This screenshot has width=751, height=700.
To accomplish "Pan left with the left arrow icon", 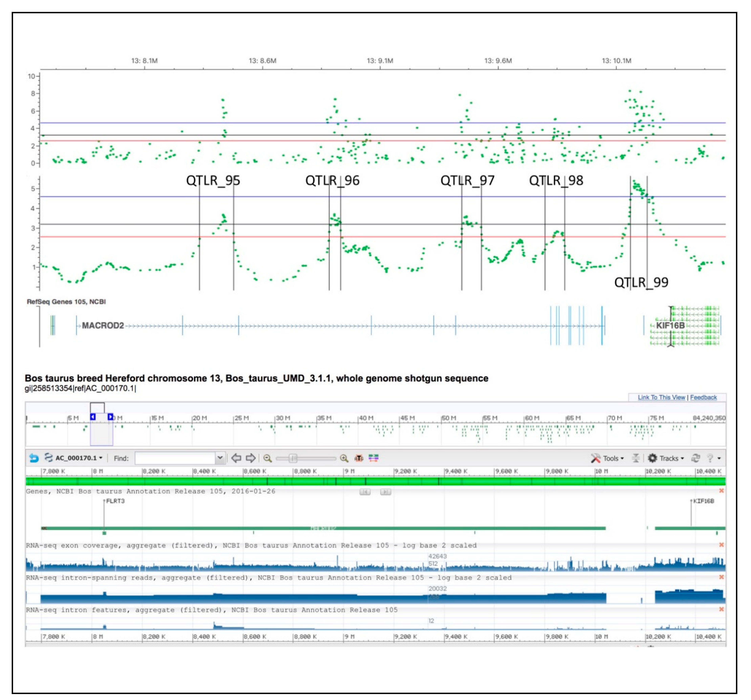I will [236, 458].
